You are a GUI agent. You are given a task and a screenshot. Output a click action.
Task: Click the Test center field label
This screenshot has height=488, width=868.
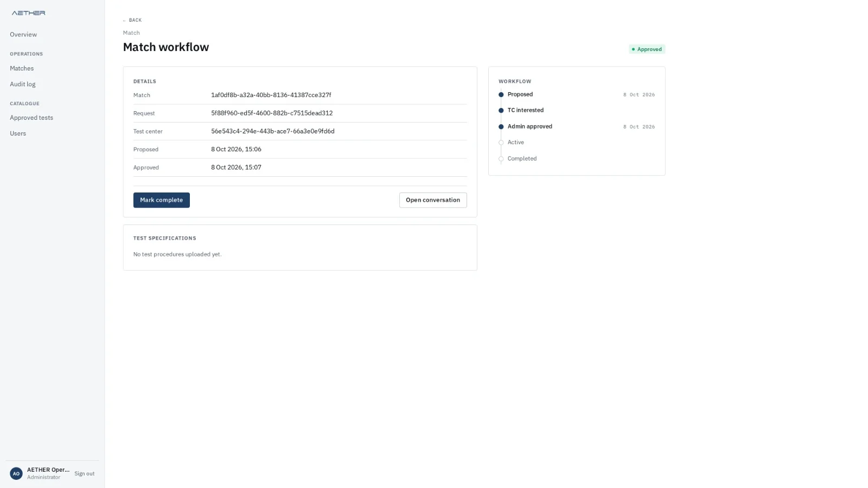point(148,131)
